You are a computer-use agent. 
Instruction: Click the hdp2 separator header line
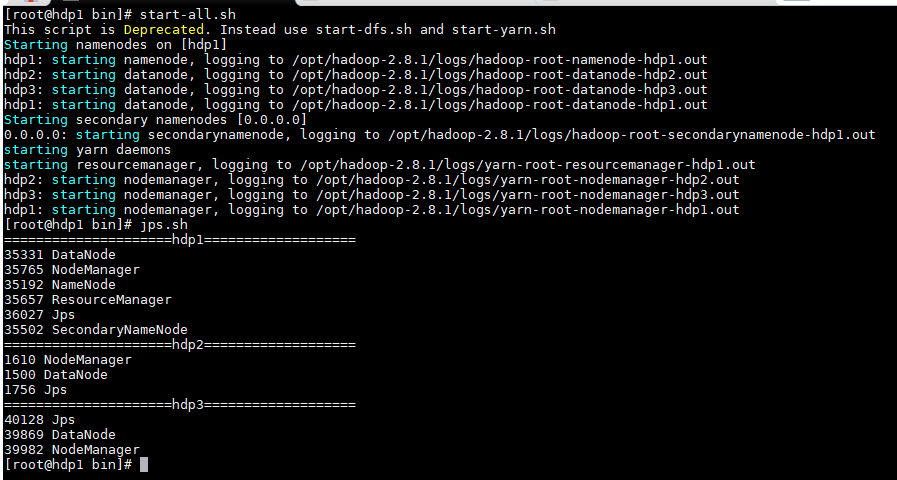[x=180, y=345]
